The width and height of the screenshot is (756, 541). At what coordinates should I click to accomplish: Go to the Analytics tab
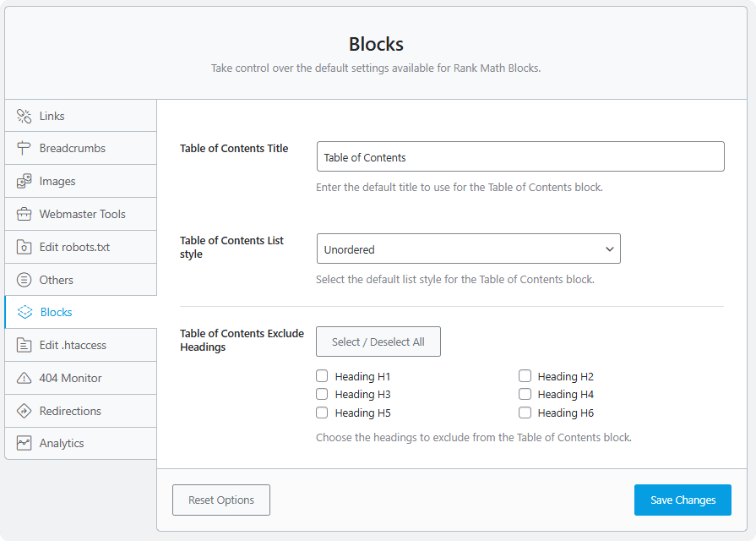(x=81, y=443)
